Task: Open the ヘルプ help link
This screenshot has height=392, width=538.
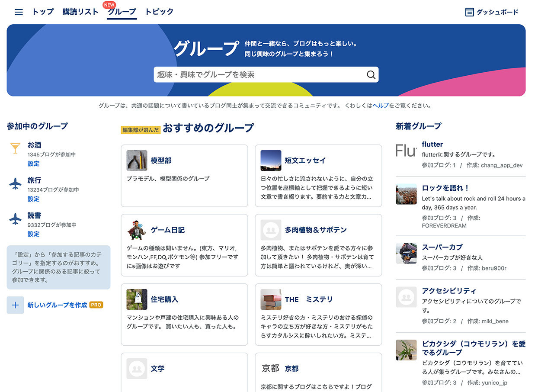Action: 381,106
